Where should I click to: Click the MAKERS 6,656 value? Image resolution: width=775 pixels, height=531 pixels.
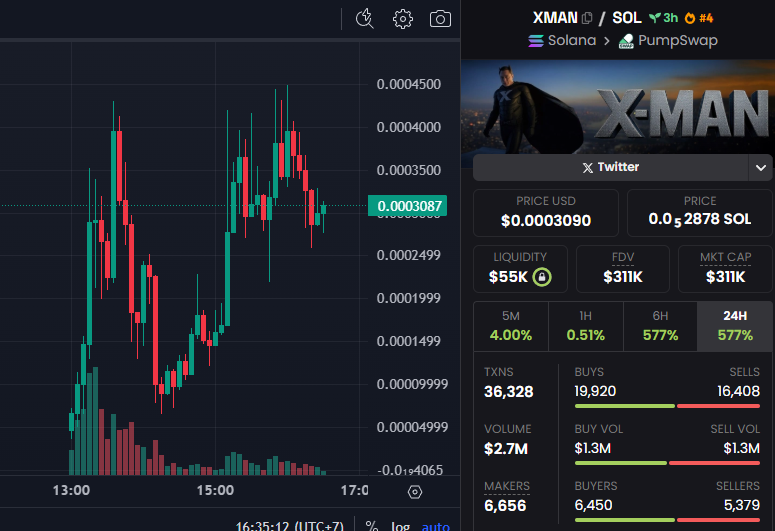[505, 506]
